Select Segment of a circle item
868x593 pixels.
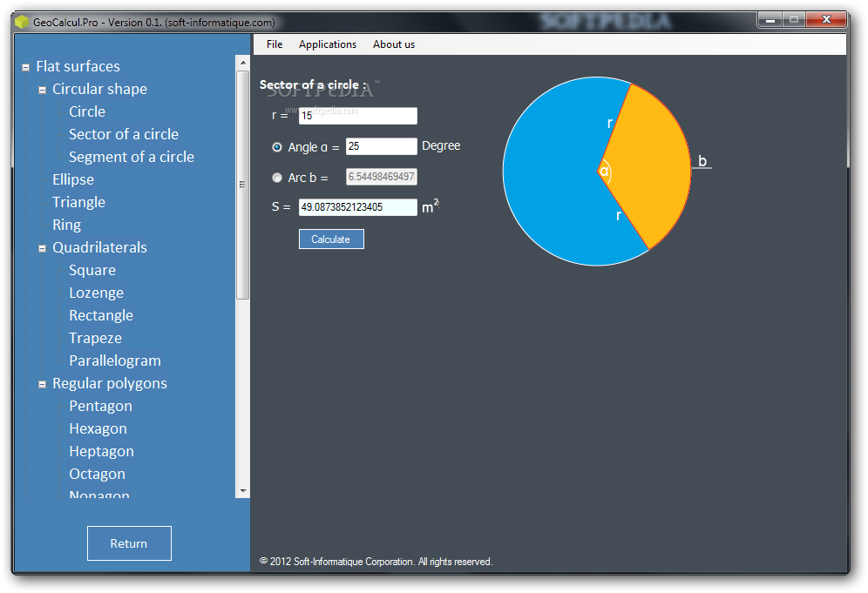click(x=132, y=157)
